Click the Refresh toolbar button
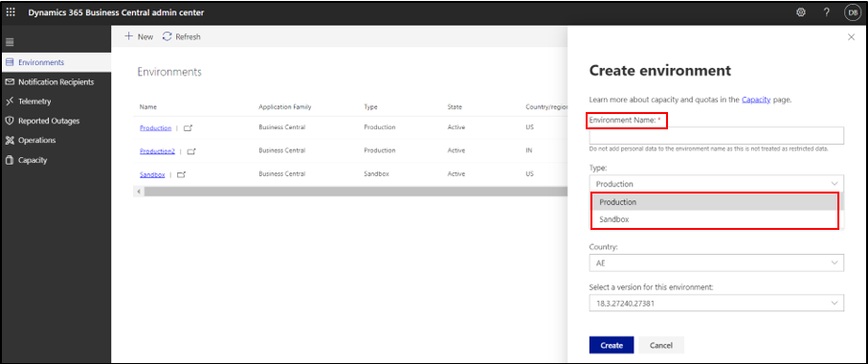 [x=182, y=36]
